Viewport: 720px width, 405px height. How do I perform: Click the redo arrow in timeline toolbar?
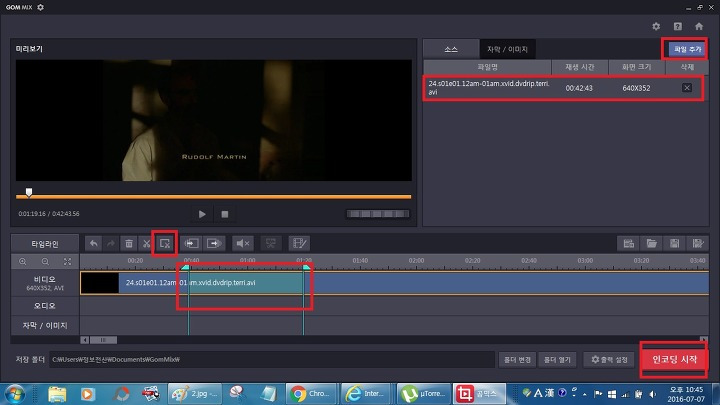coord(111,243)
